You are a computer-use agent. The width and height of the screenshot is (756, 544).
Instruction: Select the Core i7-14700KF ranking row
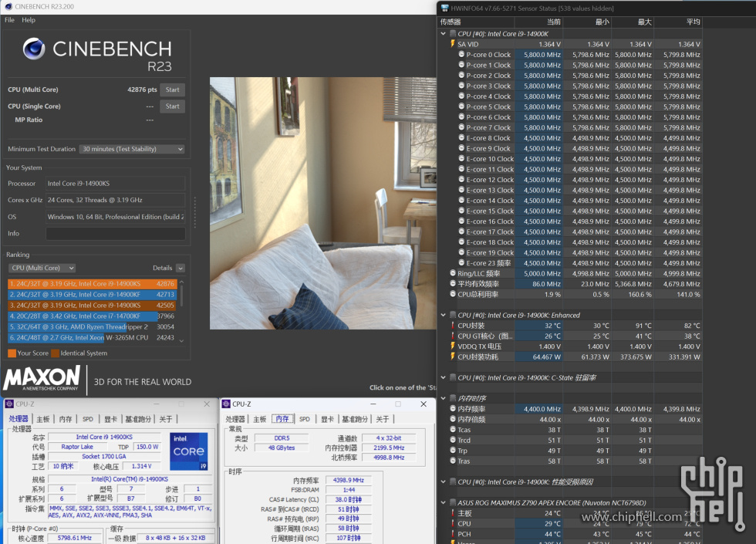pos(92,316)
